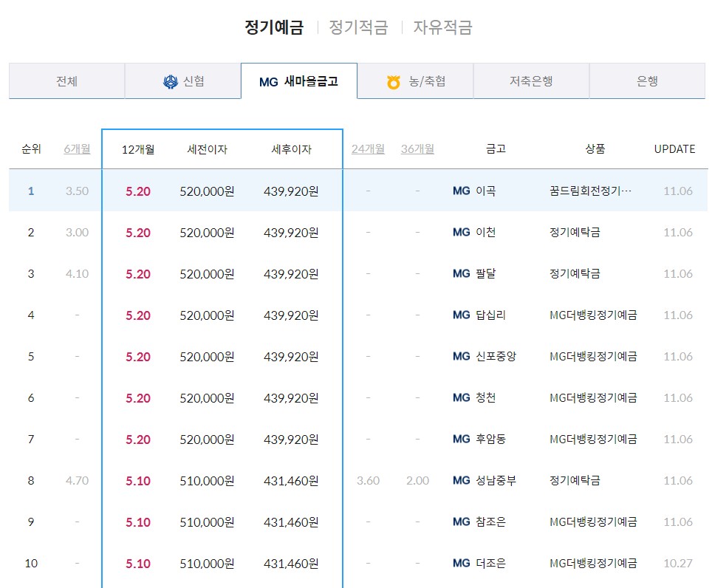Click the MG logo in 더조은 row
The width and height of the screenshot is (712, 588).
pyautogui.click(x=462, y=563)
